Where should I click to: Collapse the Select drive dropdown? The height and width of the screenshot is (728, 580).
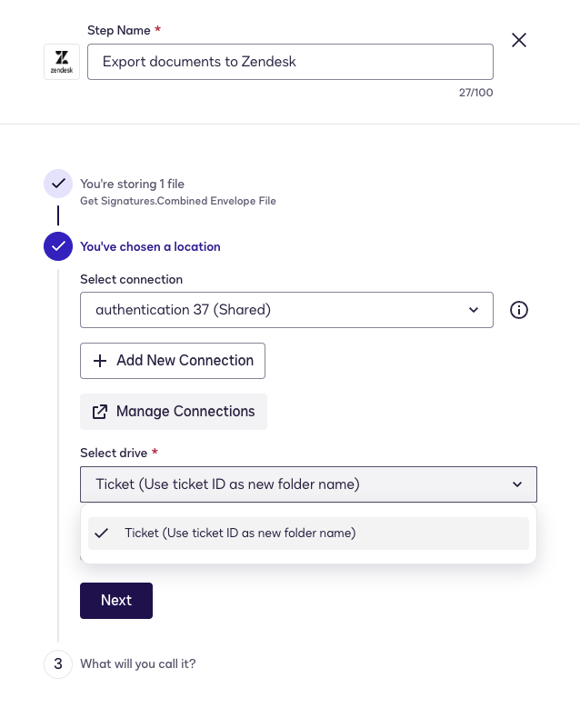click(x=516, y=484)
